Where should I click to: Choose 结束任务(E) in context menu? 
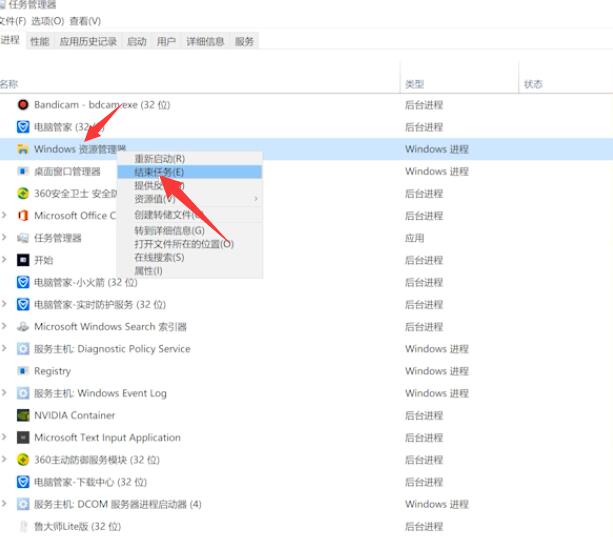pos(190,172)
